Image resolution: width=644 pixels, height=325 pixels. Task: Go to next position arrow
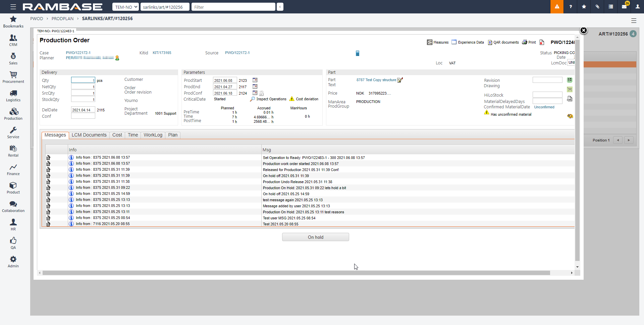(x=629, y=140)
